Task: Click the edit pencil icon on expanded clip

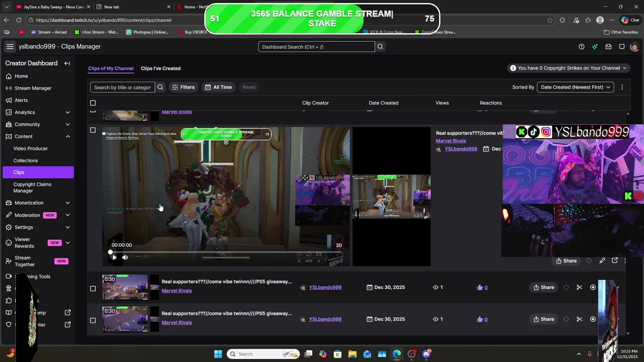Action: (x=602, y=261)
